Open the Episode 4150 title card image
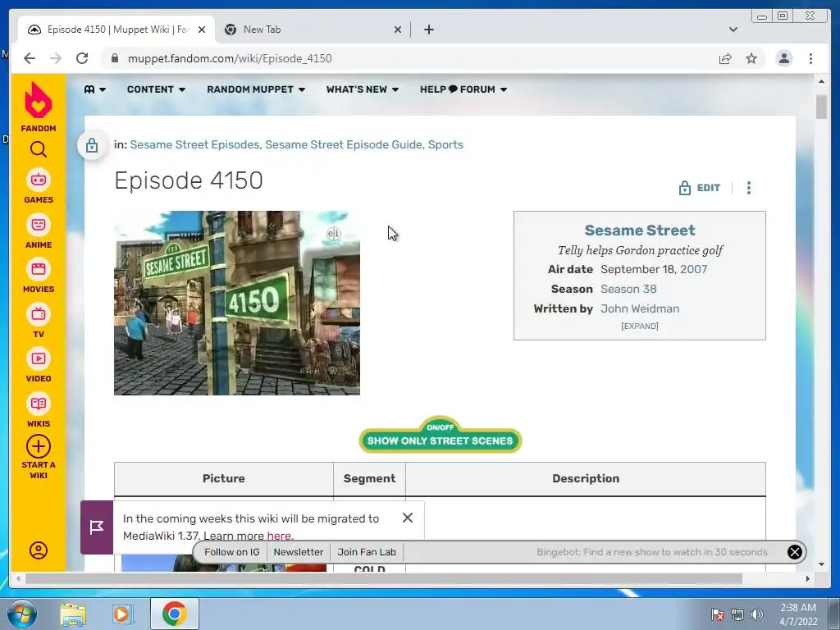 pyautogui.click(x=237, y=304)
